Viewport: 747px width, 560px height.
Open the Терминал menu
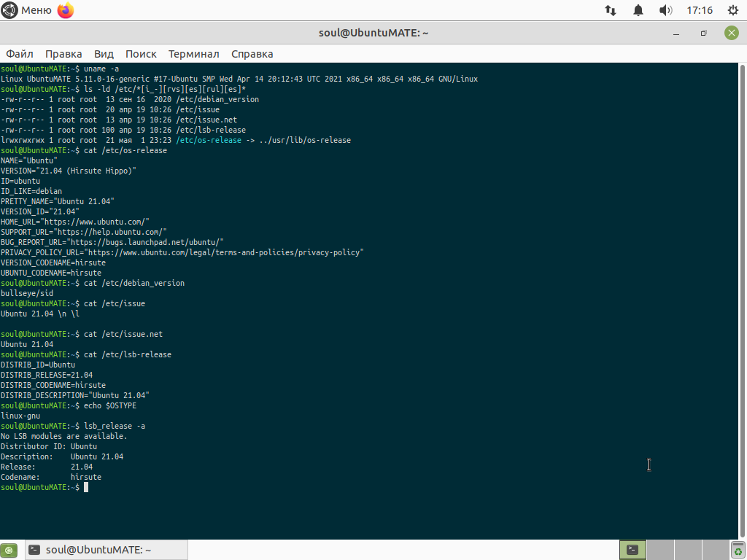pos(193,54)
